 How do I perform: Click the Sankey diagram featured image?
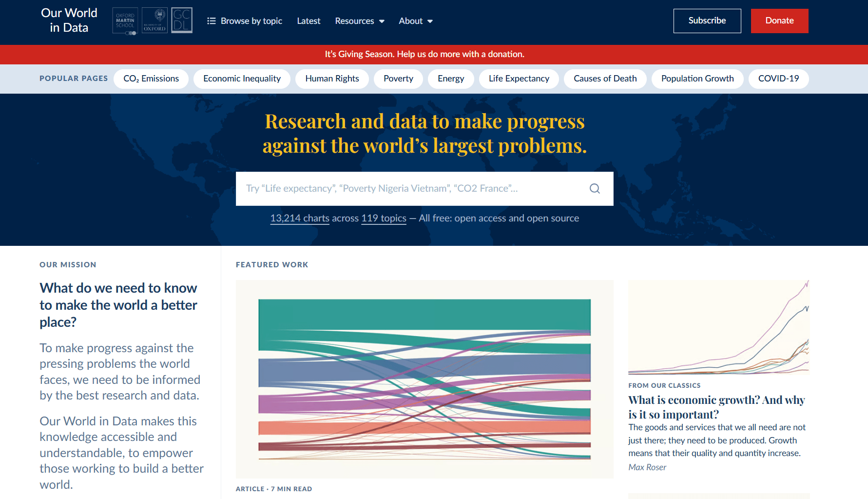point(424,379)
